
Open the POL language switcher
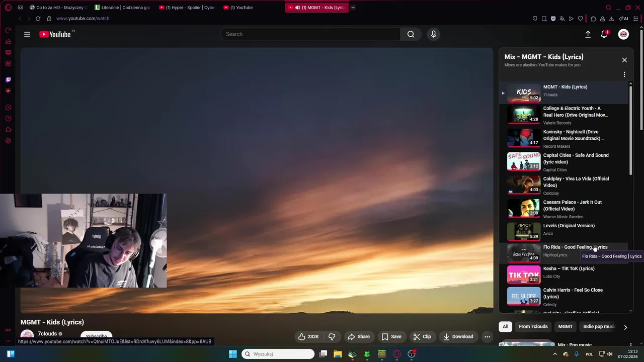[x=589, y=354]
